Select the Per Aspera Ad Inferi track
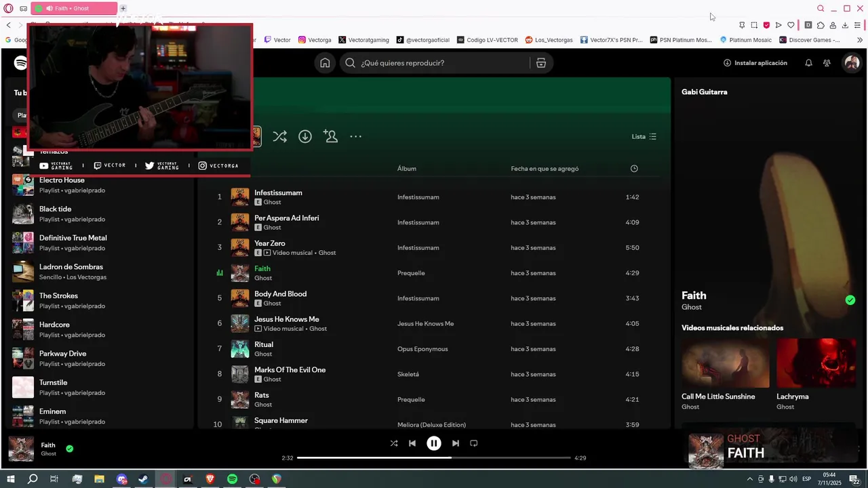The width and height of the screenshot is (868, 488). (286, 218)
